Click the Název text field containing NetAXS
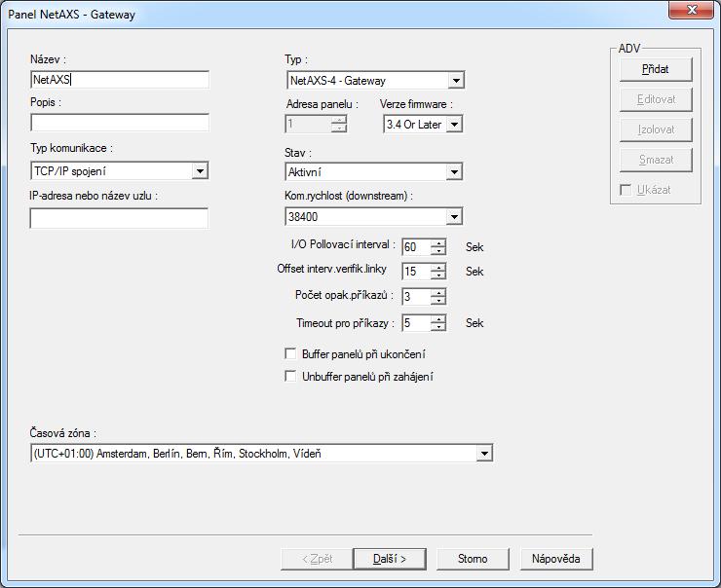 (120, 80)
